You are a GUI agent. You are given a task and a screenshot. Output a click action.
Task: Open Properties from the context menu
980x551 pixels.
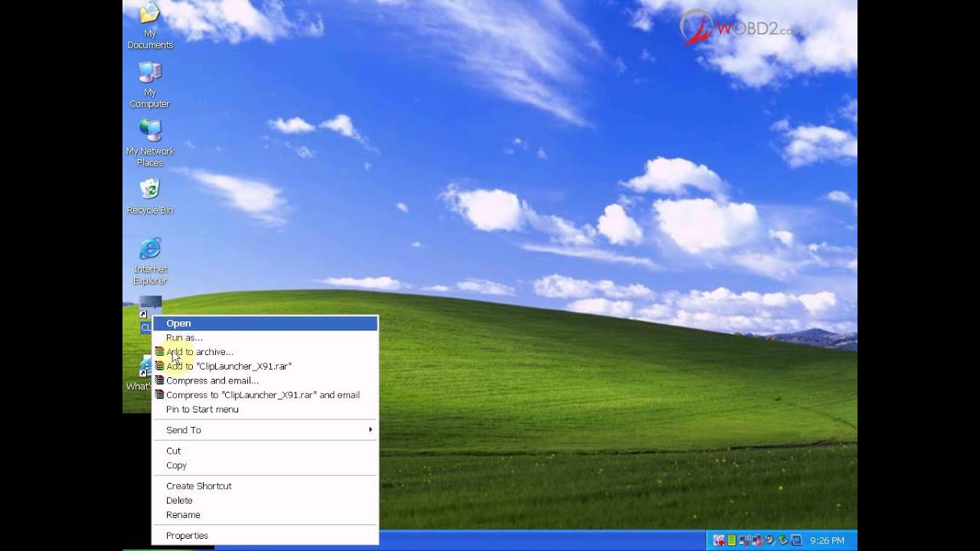click(x=265, y=536)
